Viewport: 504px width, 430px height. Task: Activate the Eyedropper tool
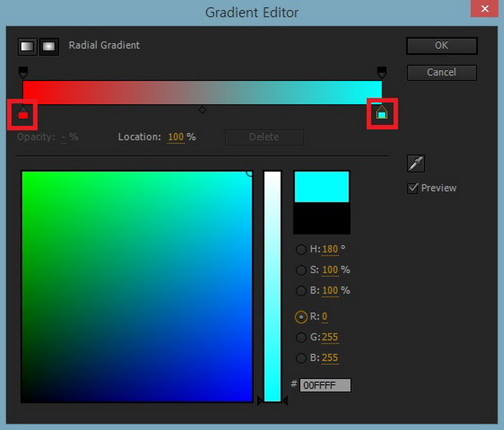click(415, 163)
